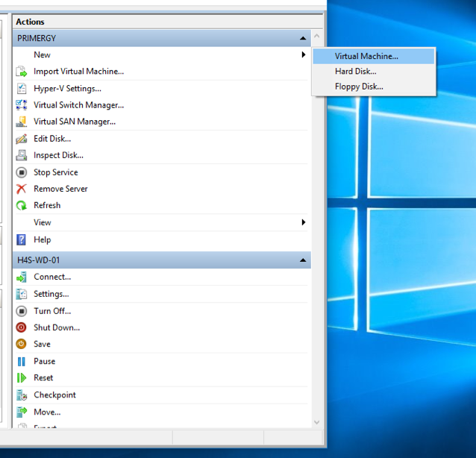This screenshot has width=476, height=458.
Task: Select the Move... action label
Action: tap(47, 412)
